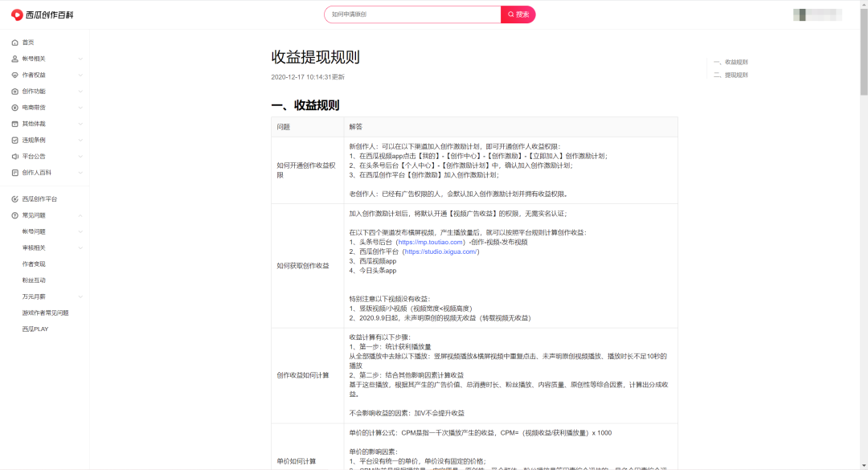Click the 一、收益规则 section heading

[305, 106]
